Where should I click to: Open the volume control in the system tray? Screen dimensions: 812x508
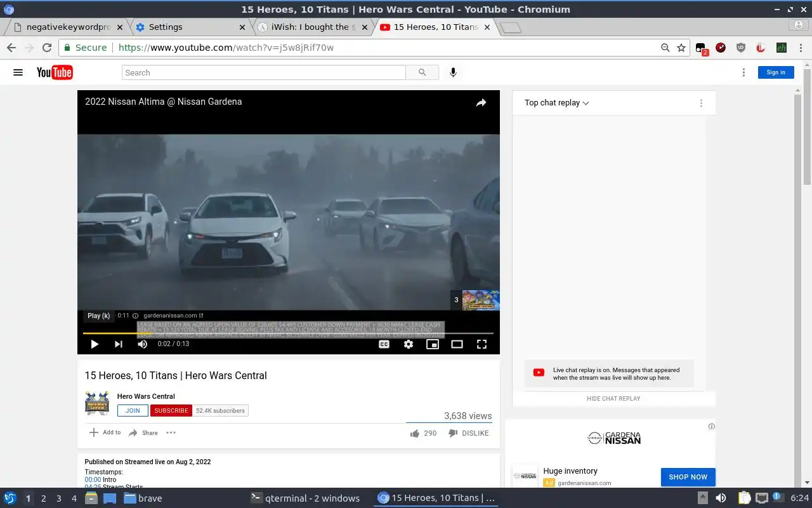click(x=721, y=498)
